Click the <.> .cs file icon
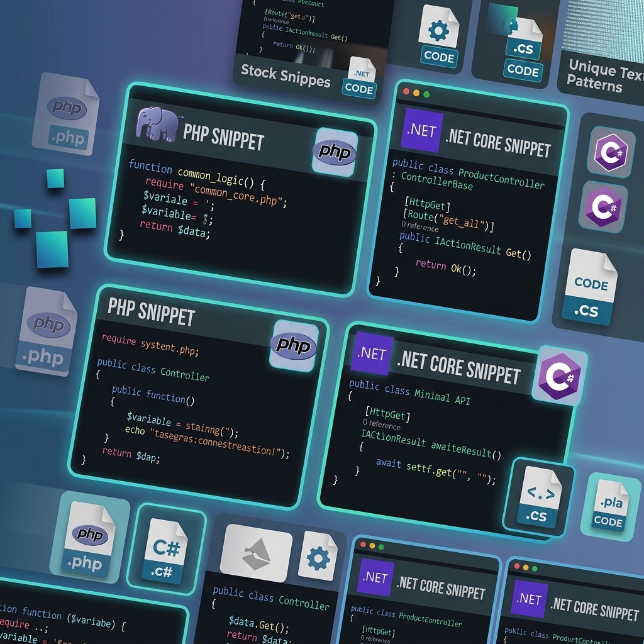 (x=539, y=497)
